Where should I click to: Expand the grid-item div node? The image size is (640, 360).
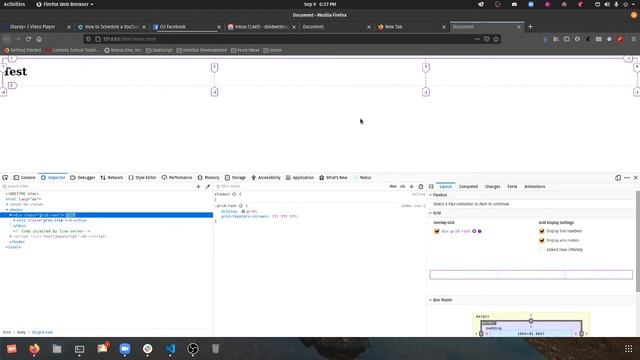tap(14, 220)
